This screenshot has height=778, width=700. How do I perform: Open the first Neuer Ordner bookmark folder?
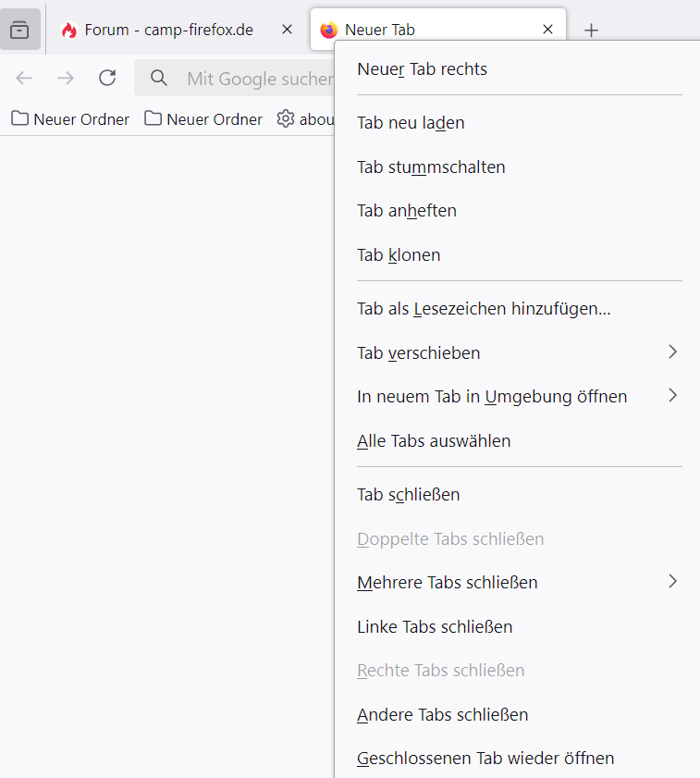click(71, 119)
